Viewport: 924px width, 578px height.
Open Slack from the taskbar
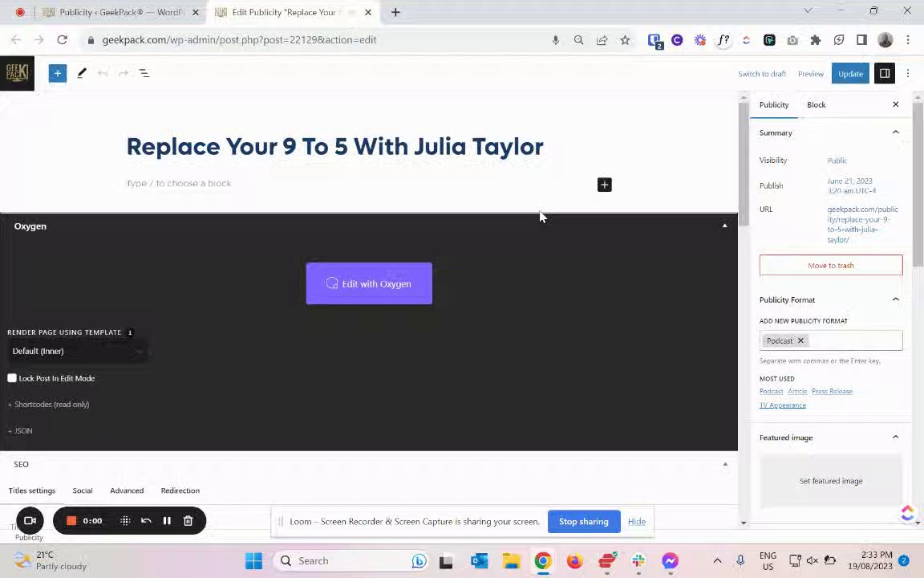[638, 560]
